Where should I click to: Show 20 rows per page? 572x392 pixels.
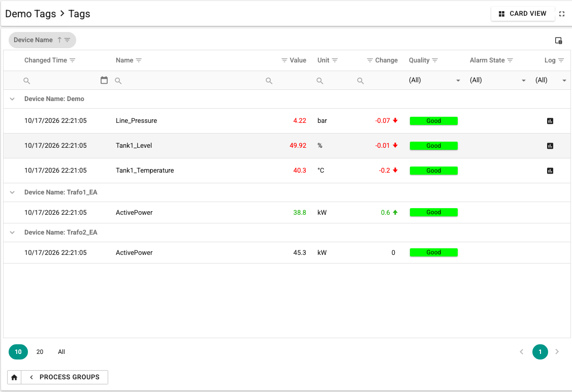(40, 352)
